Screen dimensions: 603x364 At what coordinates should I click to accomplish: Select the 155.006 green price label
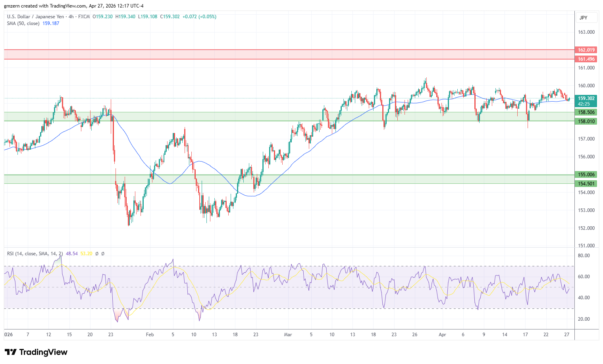coord(586,175)
